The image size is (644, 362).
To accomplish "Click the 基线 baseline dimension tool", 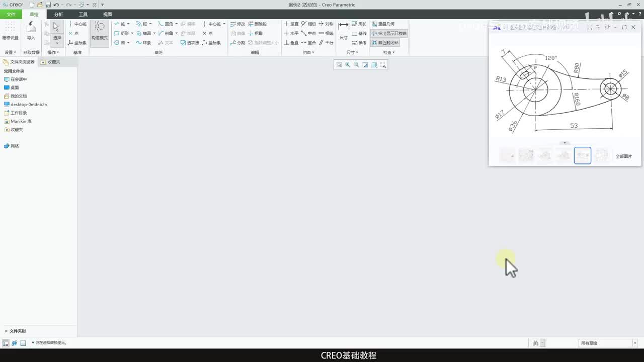I will [x=359, y=33].
